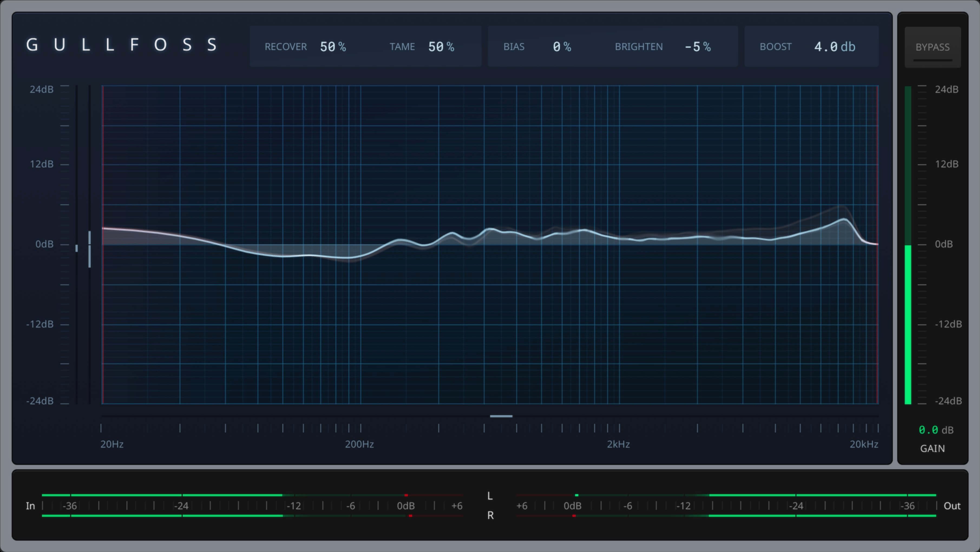The width and height of the screenshot is (980, 552).
Task: Click the RECOVER 50 % value
Action: click(x=333, y=47)
